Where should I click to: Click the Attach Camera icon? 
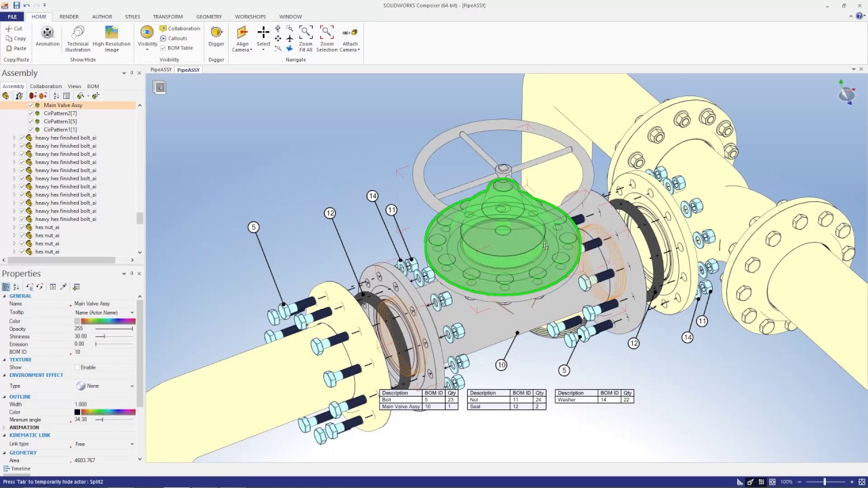[x=349, y=33]
